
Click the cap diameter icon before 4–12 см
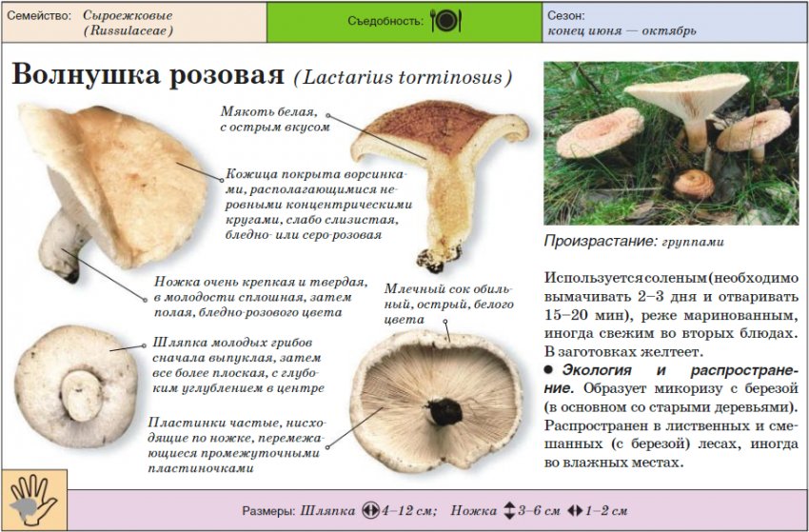tap(371, 511)
